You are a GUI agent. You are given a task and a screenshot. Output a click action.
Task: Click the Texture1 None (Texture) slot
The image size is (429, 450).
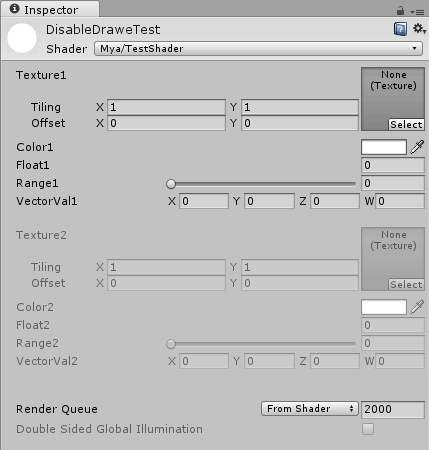[393, 99]
